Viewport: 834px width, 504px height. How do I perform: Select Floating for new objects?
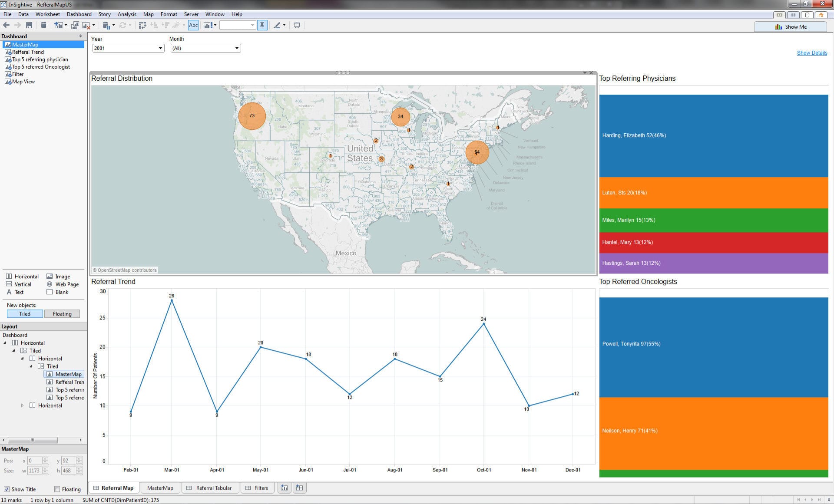(62, 314)
